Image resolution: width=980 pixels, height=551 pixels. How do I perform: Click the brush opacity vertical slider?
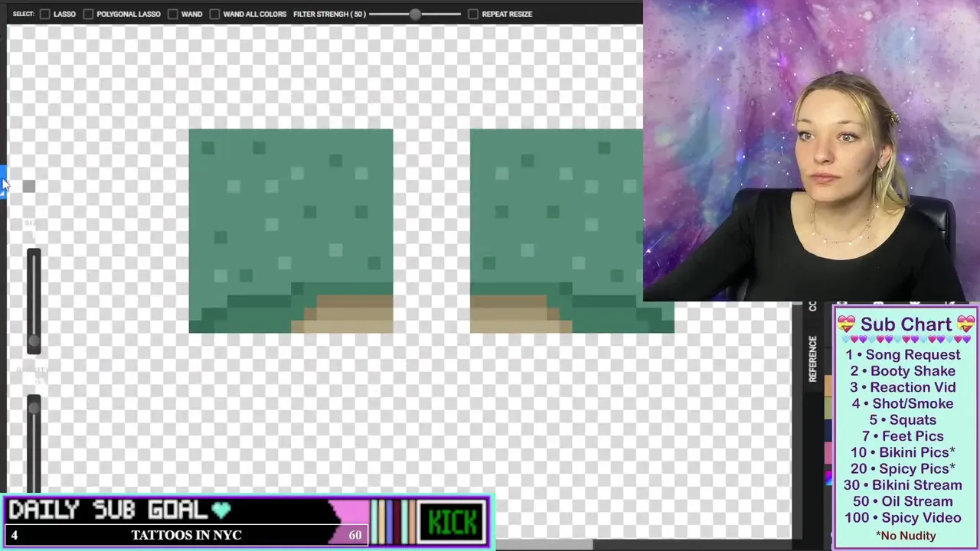[x=34, y=444]
